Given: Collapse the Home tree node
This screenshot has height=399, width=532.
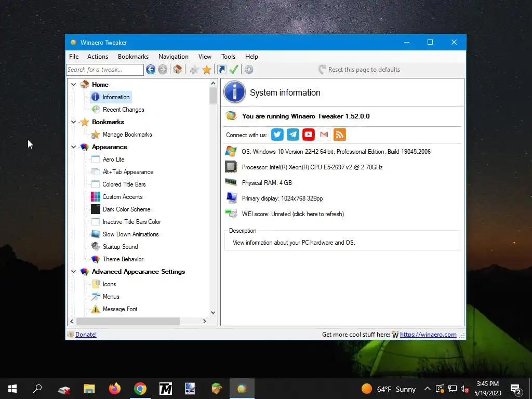Looking at the screenshot, I should point(73,85).
